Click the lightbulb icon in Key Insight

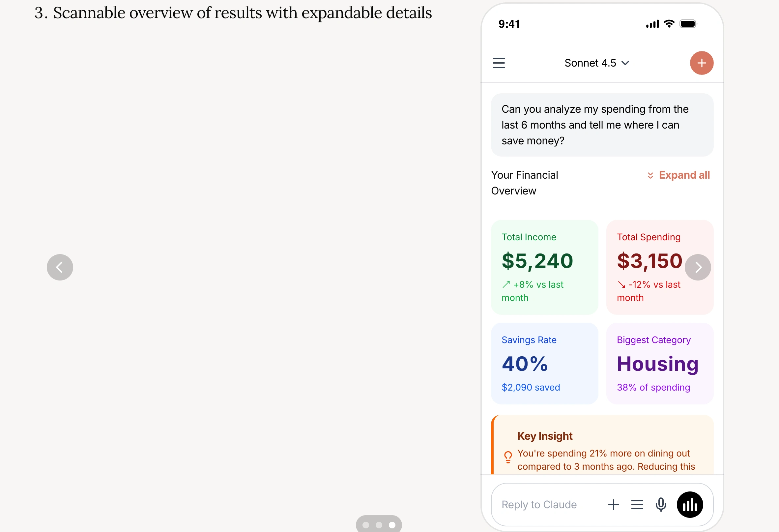tap(508, 457)
